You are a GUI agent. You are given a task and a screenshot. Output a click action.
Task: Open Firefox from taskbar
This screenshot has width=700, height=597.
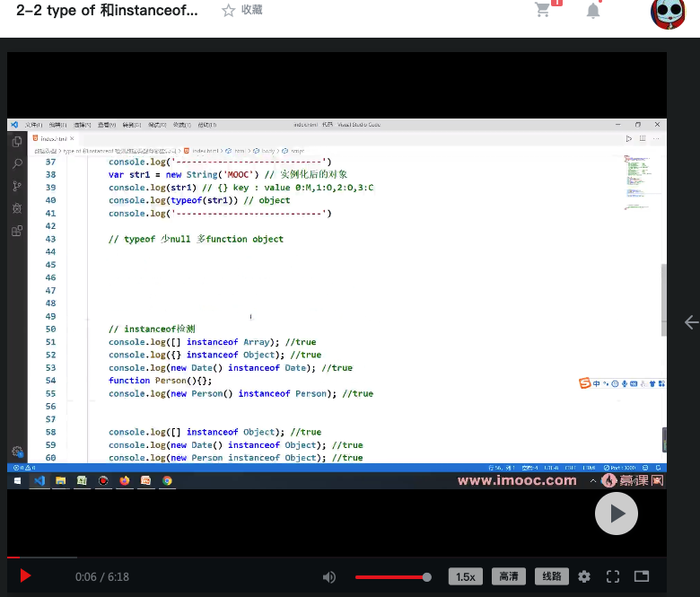(x=125, y=480)
